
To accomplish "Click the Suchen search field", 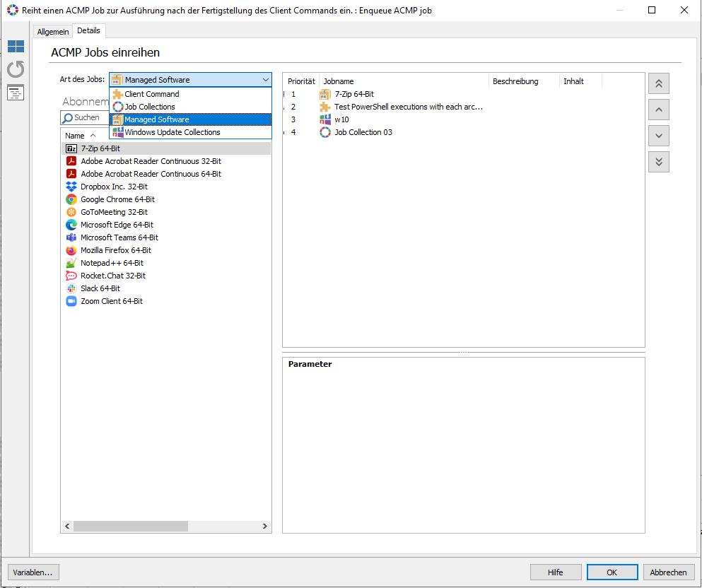I will point(85,118).
